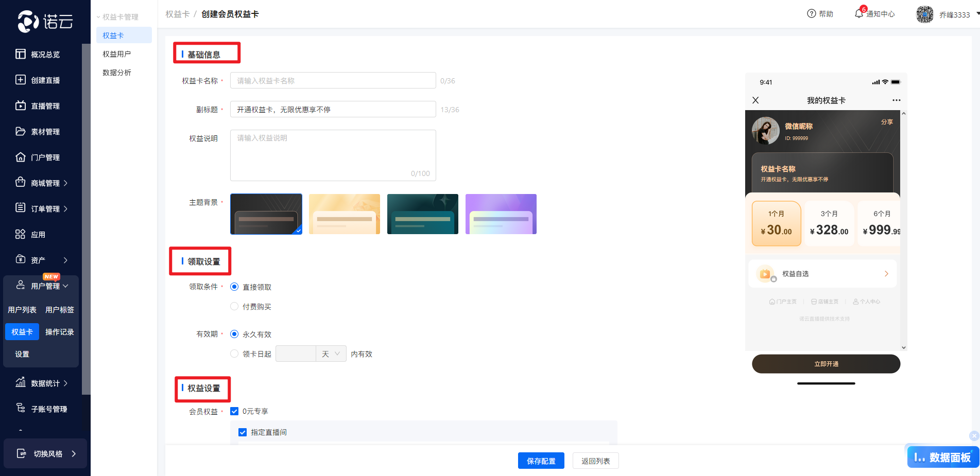The height and width of the screenshot is (476, 980).
Task: Go to 数据分析 menu item
Action: 117,73
